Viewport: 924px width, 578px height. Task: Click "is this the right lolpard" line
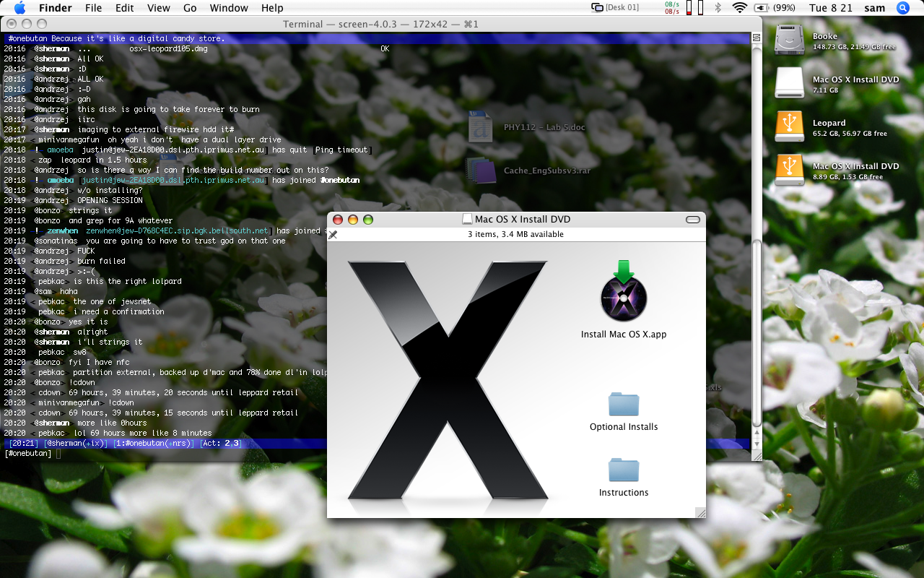pyautogui.click(x=128, y=281)
